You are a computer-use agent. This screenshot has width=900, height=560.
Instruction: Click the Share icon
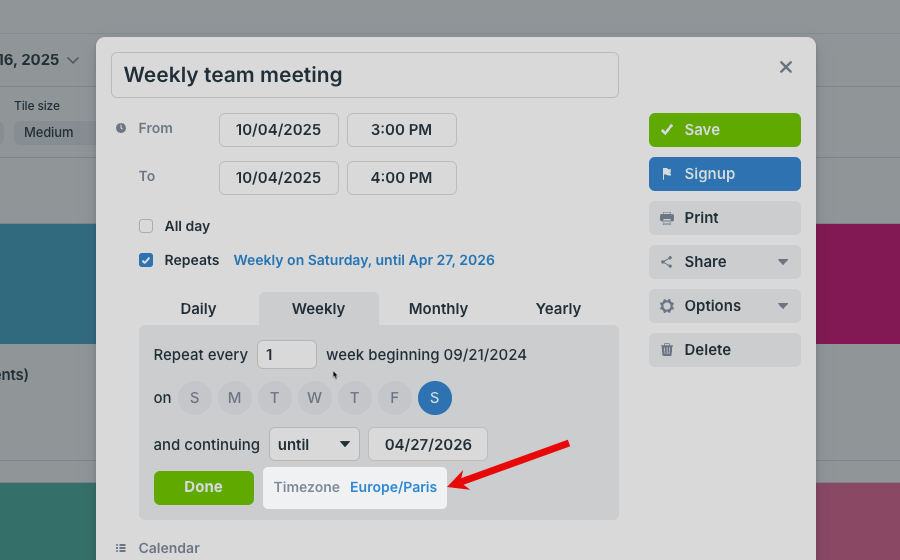point(667,262)
